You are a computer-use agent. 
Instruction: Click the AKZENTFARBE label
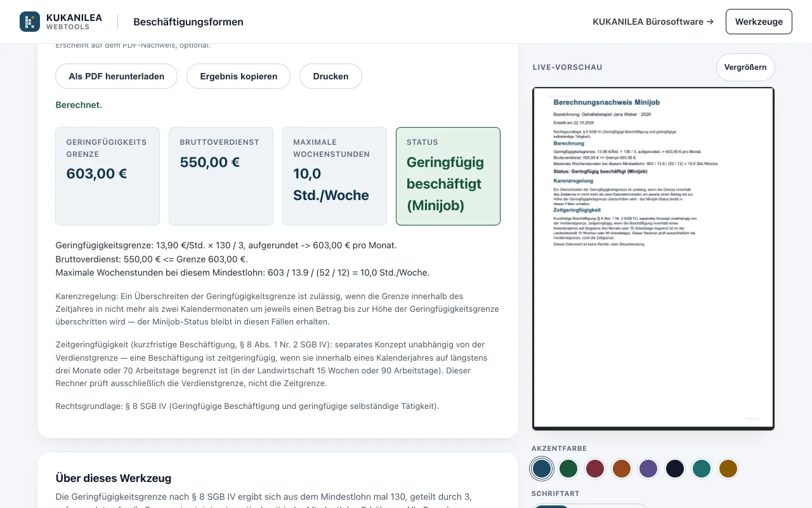click(x=559, y=448)
